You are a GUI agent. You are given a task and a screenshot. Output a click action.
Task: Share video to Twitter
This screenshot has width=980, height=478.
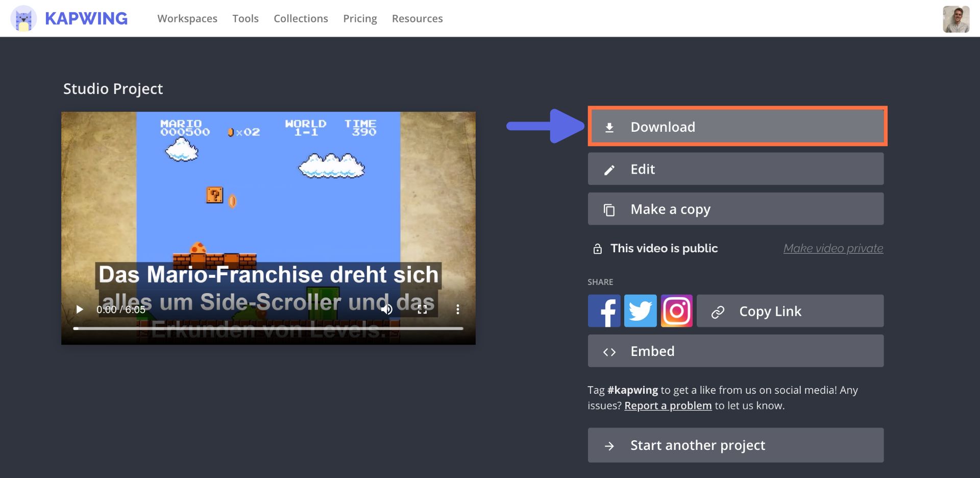tap(640, 311)
